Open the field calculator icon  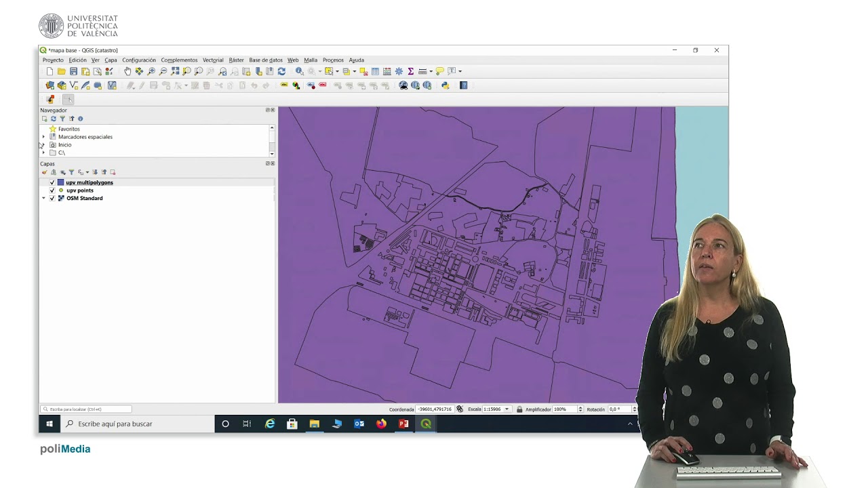(x=387, y=71)
